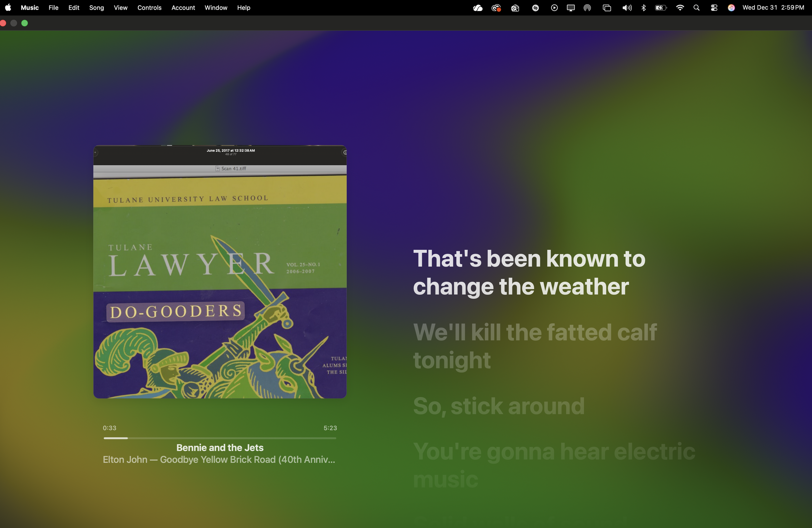Open the Display mirroring menu icon

[570, 8]
